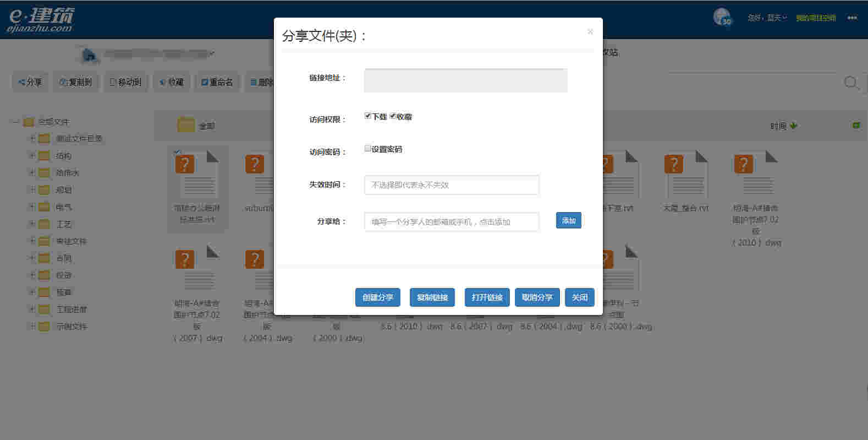Click the e建筑 logo
Viewport: 868px width, 440px height.
[x=41, y=20]
